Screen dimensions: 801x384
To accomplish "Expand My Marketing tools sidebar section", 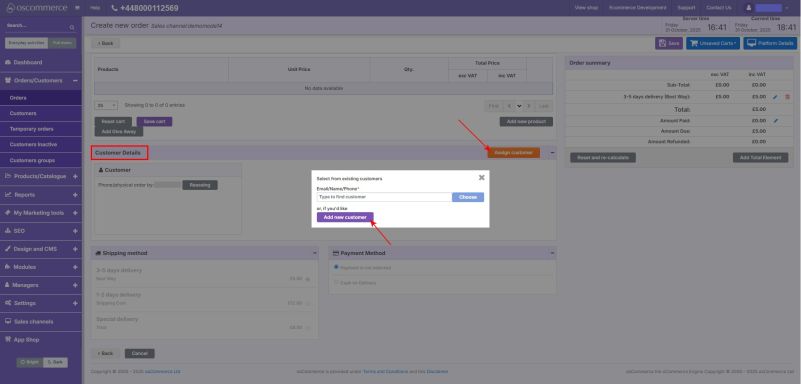I will (x=75, y=213).
